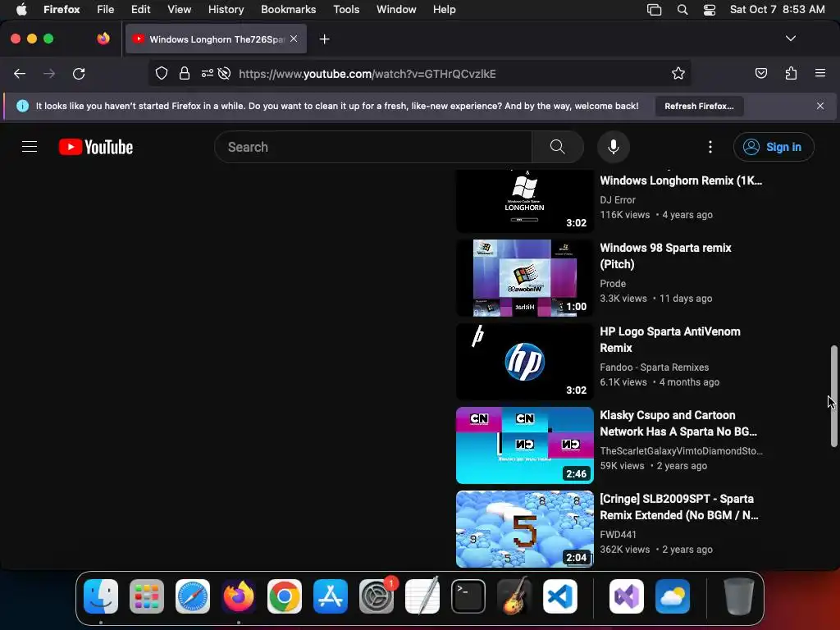
Task: Open the HP logo video thumbnail
Action: (x=524, y=362)
